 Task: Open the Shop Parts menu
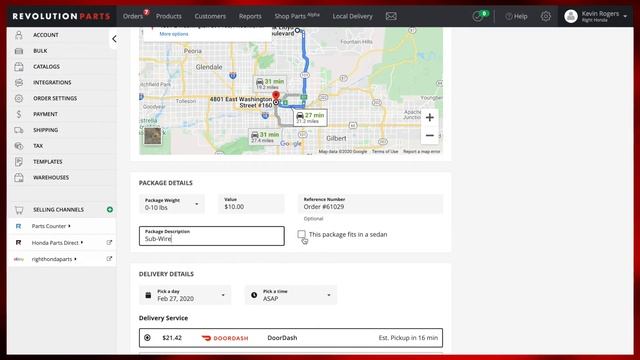(x=297, y=16)
